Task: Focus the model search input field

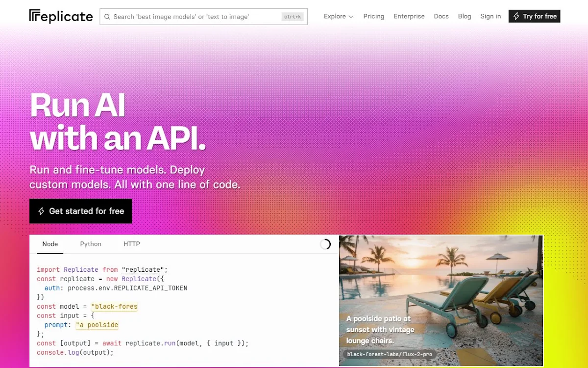Action: (203, 17)
